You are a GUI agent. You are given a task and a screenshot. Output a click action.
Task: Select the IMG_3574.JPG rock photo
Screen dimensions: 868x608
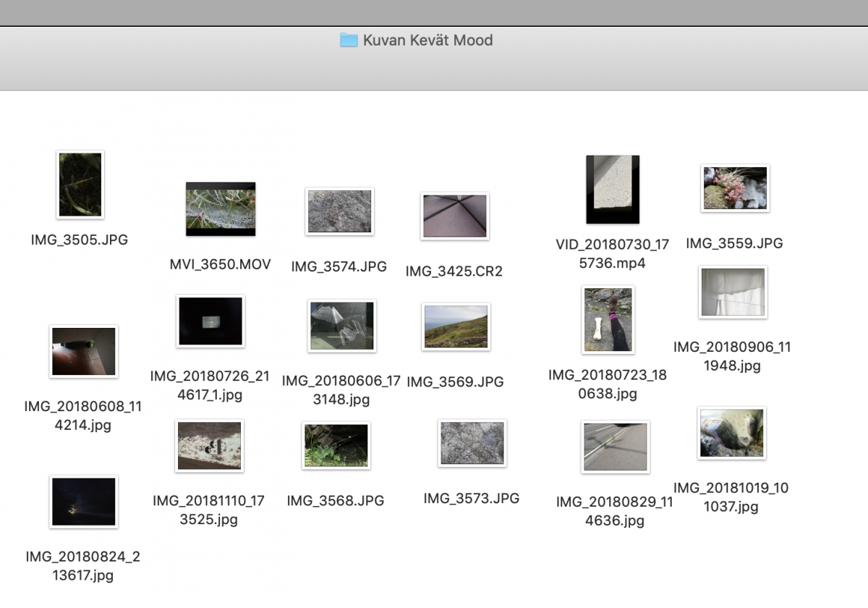339,211
